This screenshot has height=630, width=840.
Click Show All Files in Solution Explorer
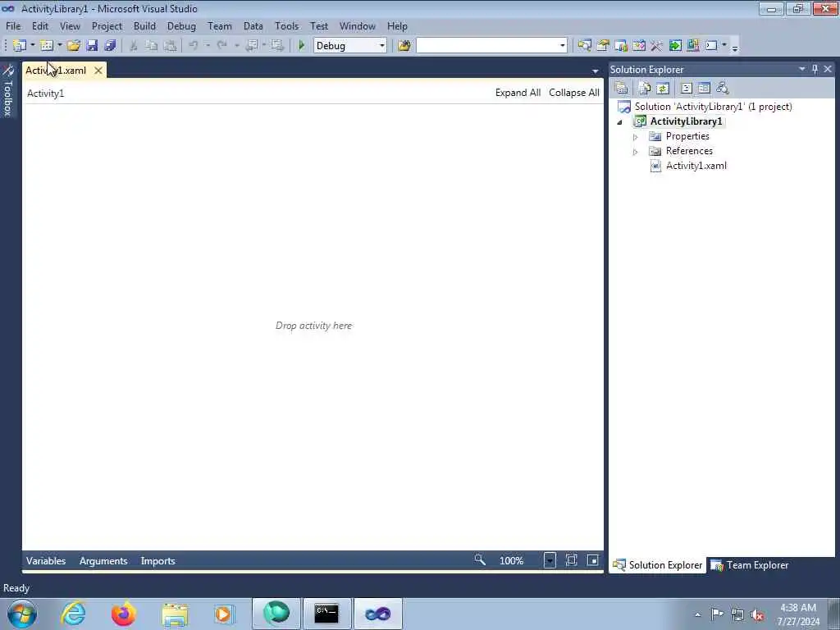coord(645,88)
